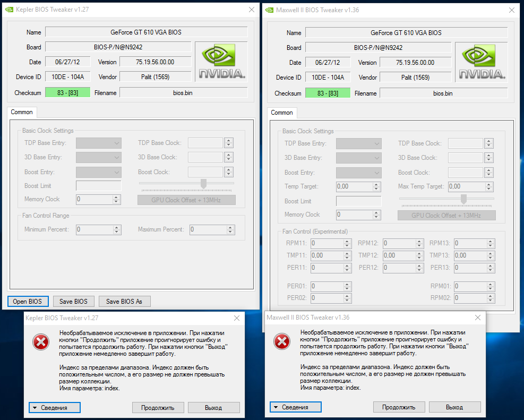
Task: Click Продолжить in the Maxwell error dialog
Action: (x=399, y=407)
